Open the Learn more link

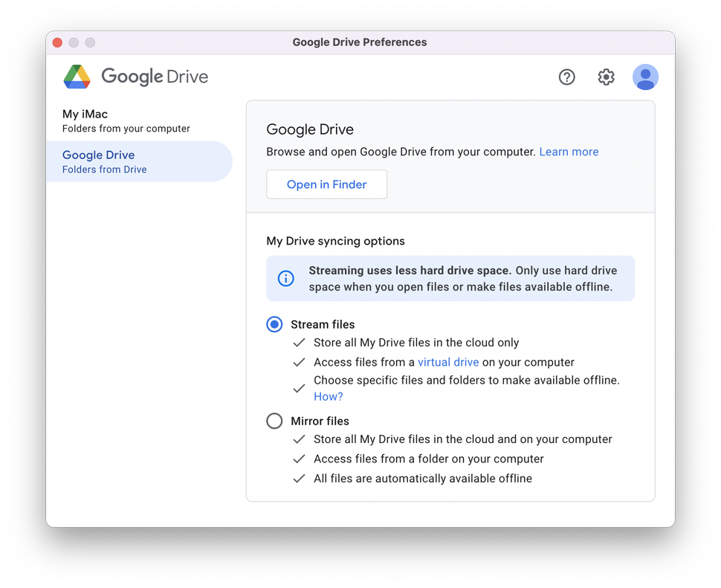(569, 152)
